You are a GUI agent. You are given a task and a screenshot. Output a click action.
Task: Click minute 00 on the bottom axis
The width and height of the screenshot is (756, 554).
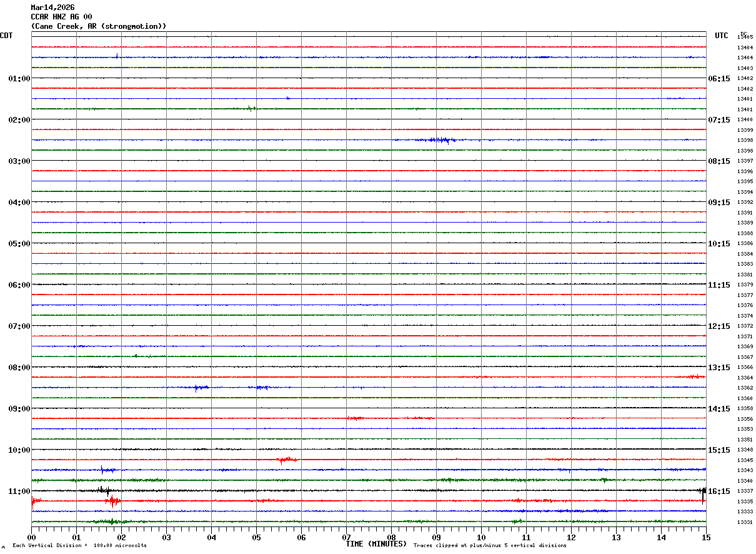pyautogui.click(x=31, y=537)
